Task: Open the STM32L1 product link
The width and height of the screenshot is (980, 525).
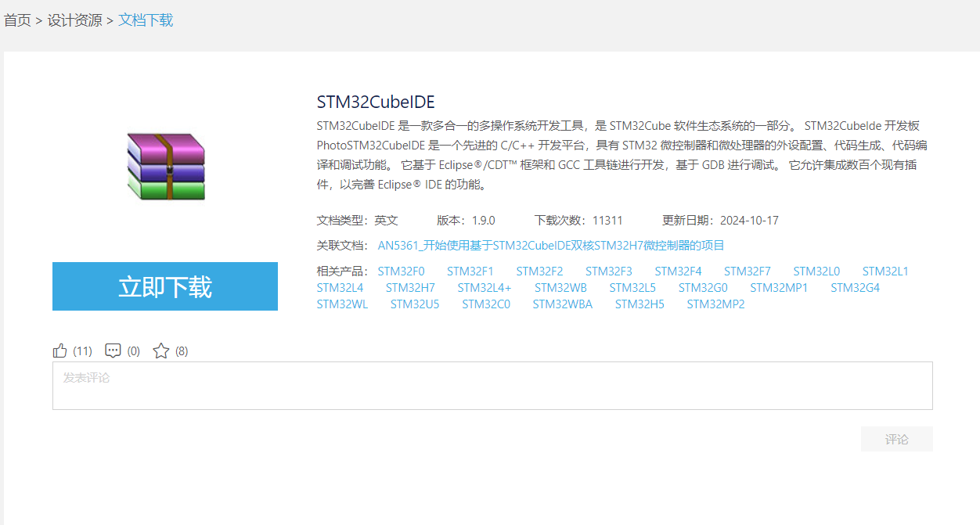Action: 885,271
